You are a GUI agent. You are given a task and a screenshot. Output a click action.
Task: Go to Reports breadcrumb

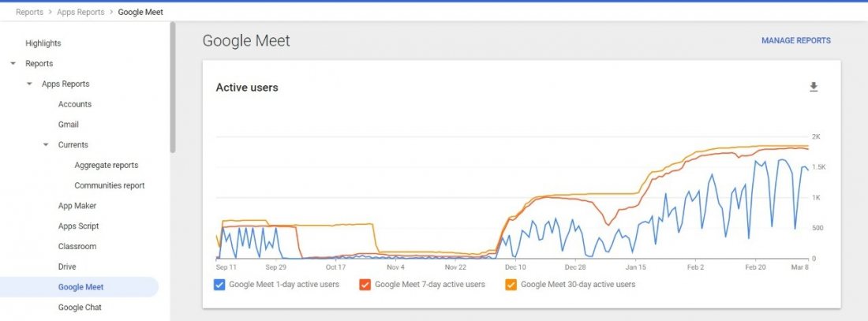(29, 12)
